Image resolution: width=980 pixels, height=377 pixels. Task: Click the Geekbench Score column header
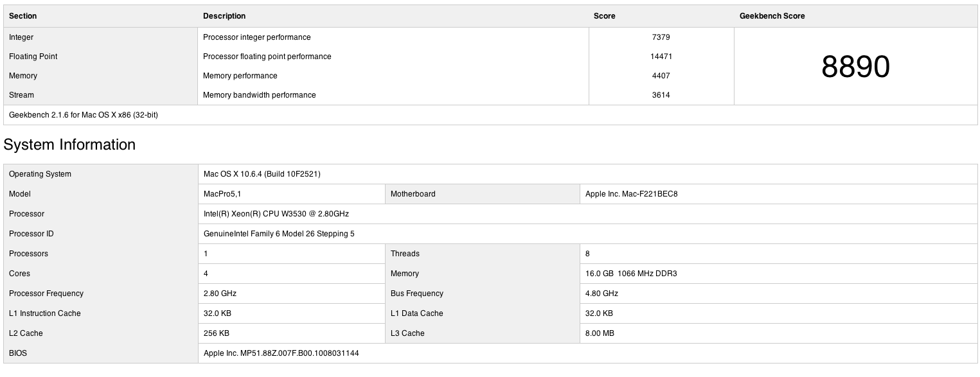772,16
